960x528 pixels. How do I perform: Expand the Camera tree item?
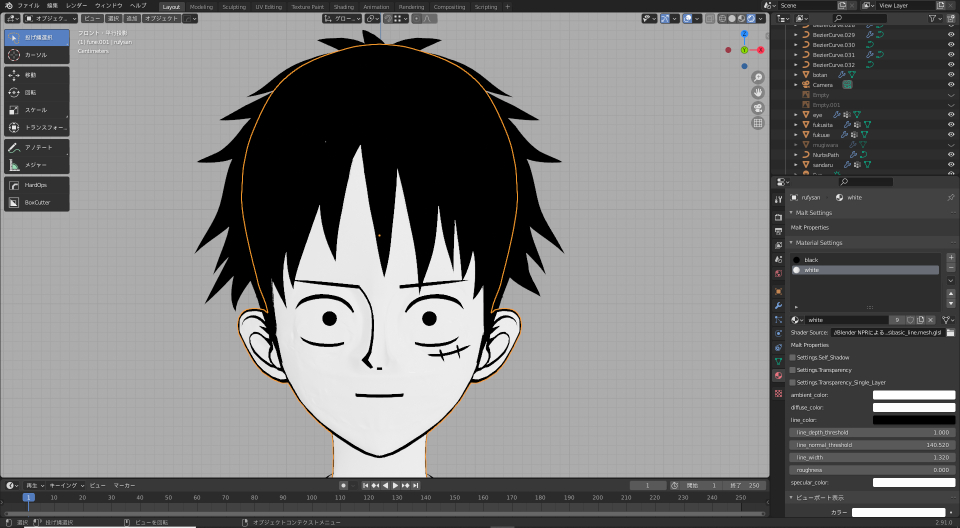[x=796, y=85]
